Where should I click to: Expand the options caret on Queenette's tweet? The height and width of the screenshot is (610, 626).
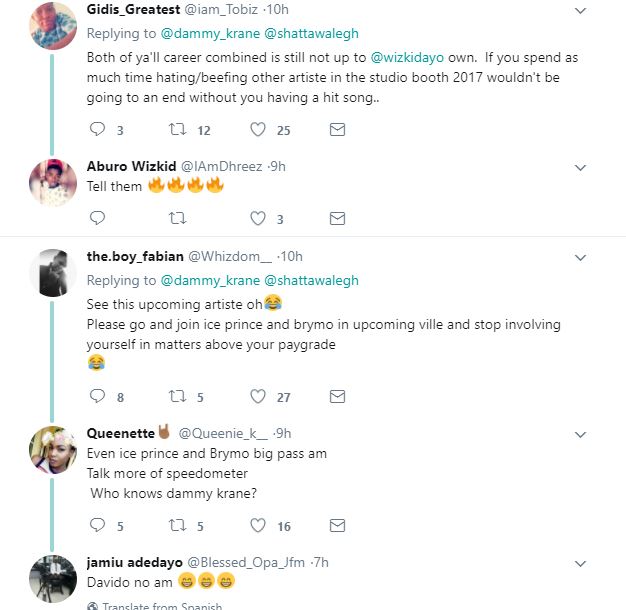click(583, 433)
